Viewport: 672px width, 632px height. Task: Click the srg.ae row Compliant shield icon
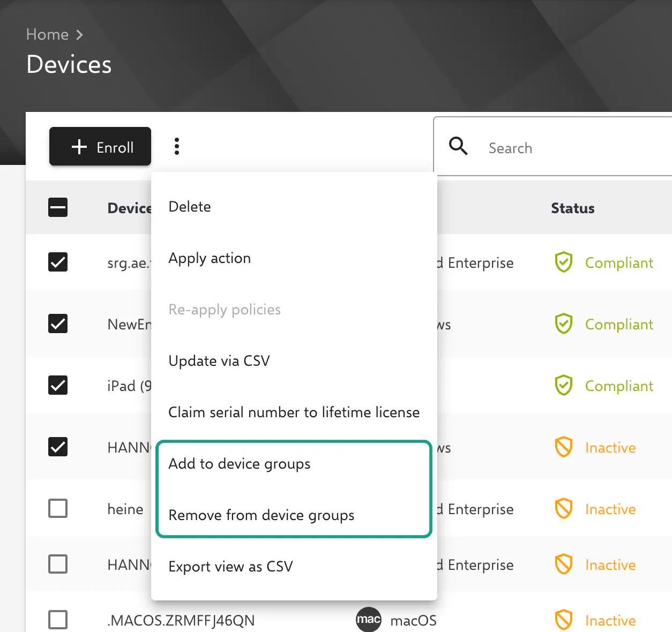564,262
